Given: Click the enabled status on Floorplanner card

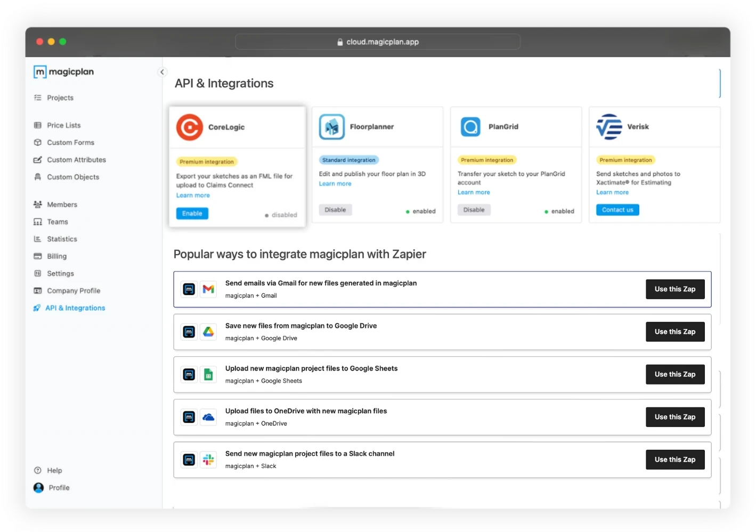Looking at the screenshot, I should (x=420, y=211).
